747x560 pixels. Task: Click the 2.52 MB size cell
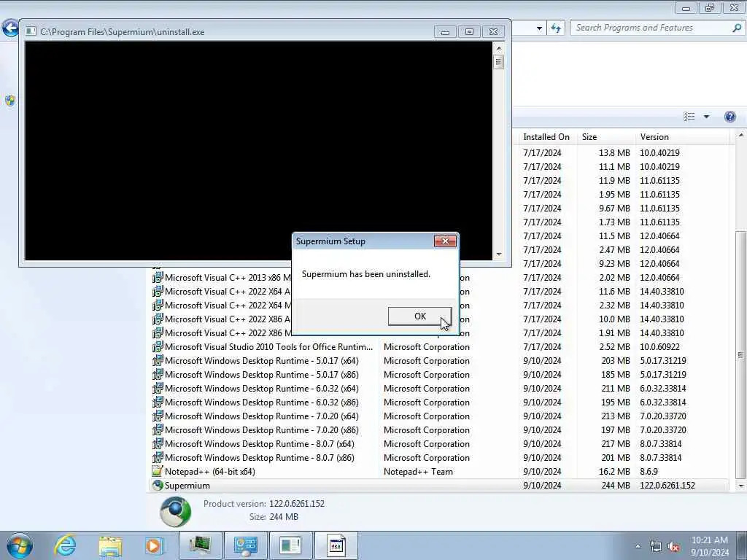614,348
